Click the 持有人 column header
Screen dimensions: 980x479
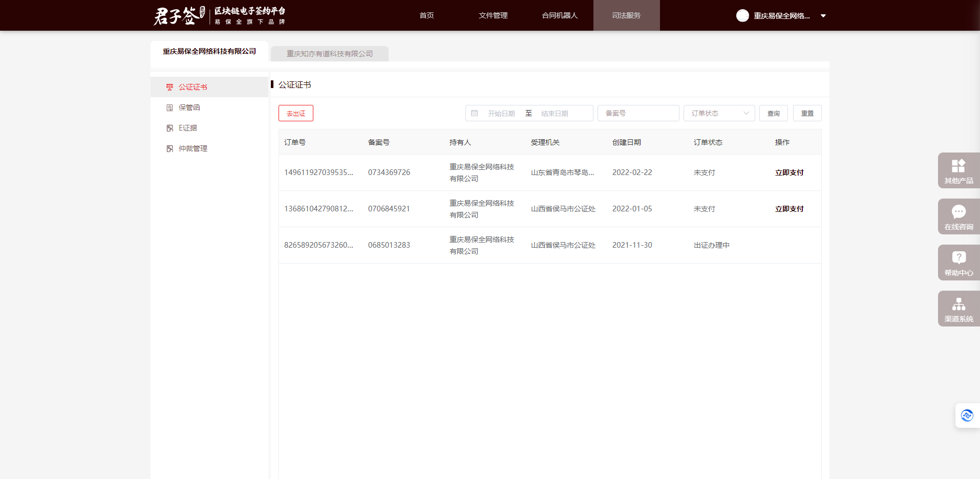pyautogui.click(x=460, y=142)
